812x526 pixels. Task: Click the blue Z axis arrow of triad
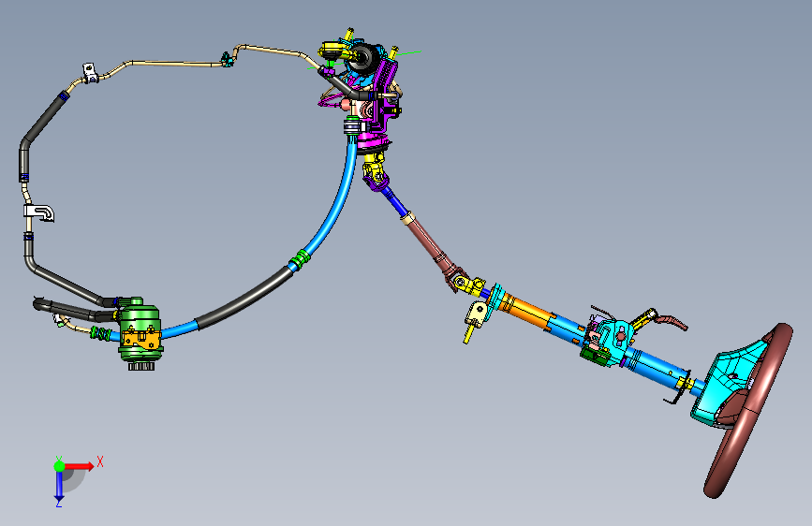59,485
